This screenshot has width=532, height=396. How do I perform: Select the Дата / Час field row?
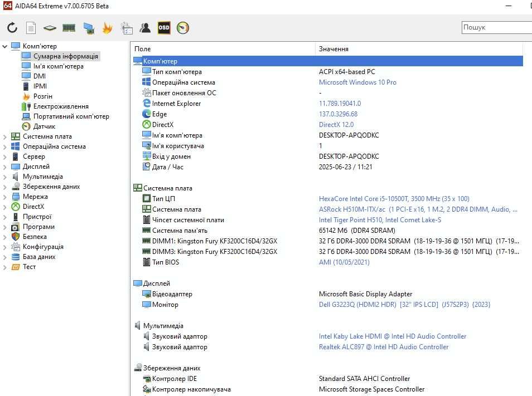coord(328,167)
